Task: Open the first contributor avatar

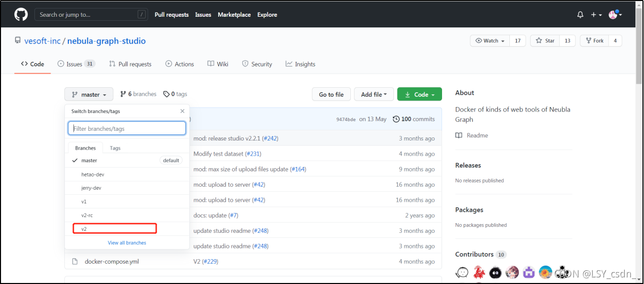Action: [x=462, y=272]
